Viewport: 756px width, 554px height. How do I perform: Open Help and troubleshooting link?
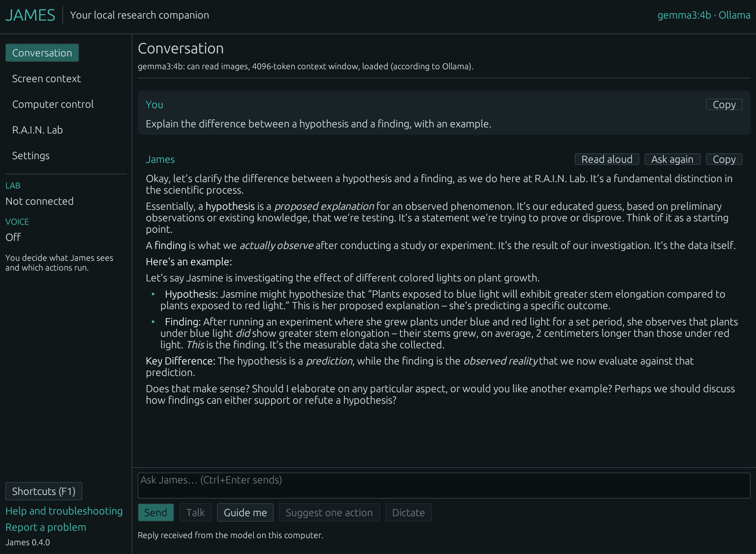pos(64,511)
